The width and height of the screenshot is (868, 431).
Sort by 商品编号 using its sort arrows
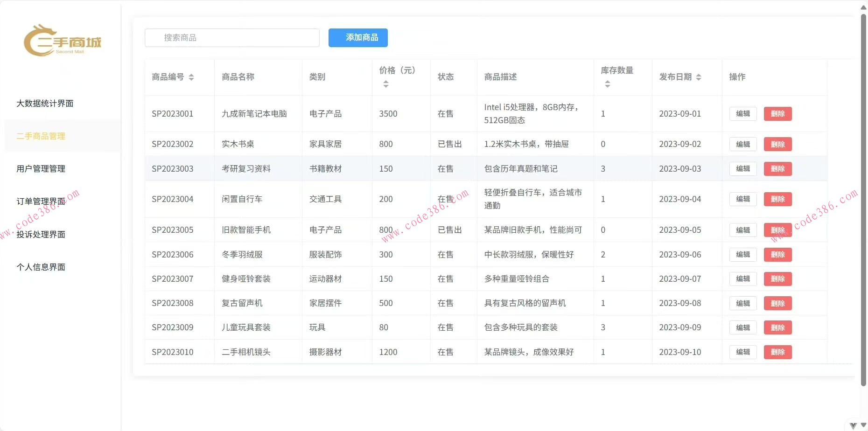point(192,77)
